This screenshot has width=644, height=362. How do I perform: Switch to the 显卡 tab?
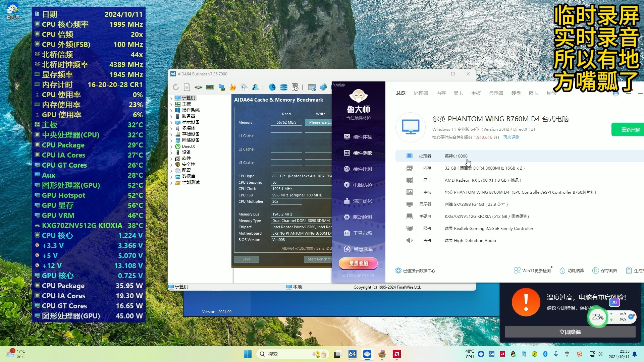coord(458,93)
